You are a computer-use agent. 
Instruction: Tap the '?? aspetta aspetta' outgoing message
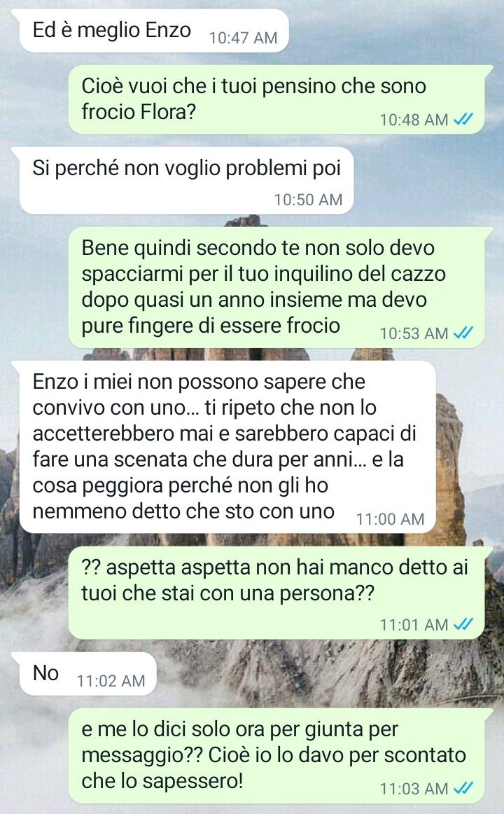click(277, 593)
